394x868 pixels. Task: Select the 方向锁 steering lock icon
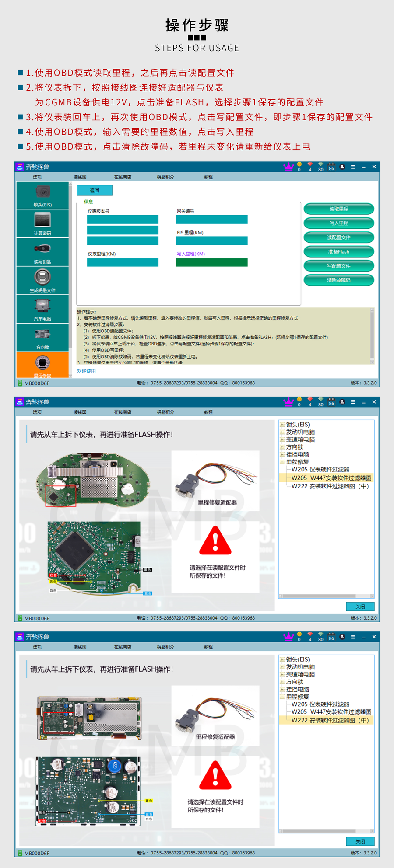pos(42,337)
